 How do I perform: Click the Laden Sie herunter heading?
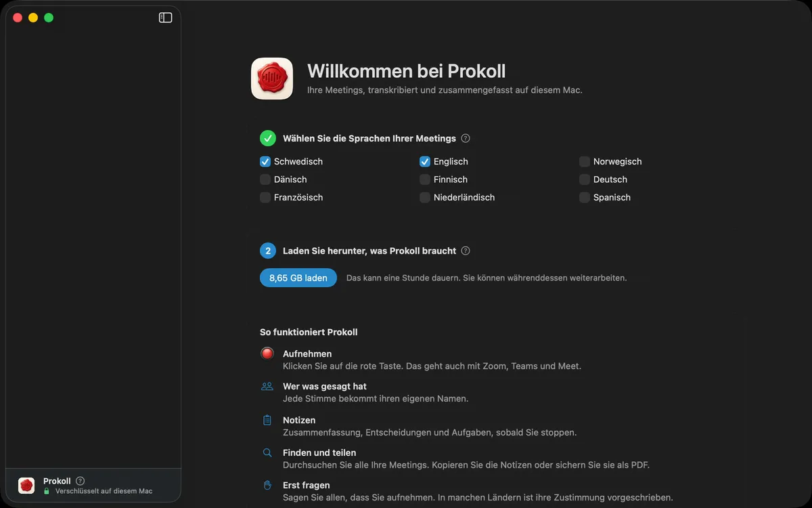(369, 251)
